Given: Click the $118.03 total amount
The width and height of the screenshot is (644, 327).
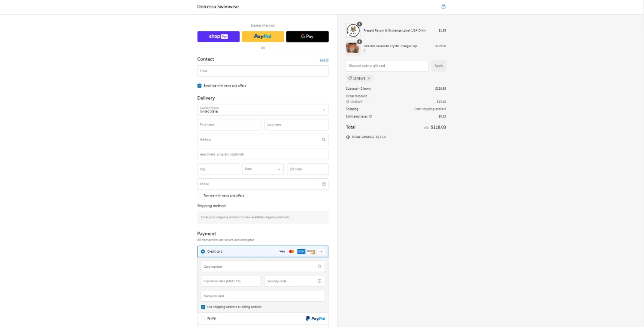Looking at the screenshot, I should coord(438,127).
